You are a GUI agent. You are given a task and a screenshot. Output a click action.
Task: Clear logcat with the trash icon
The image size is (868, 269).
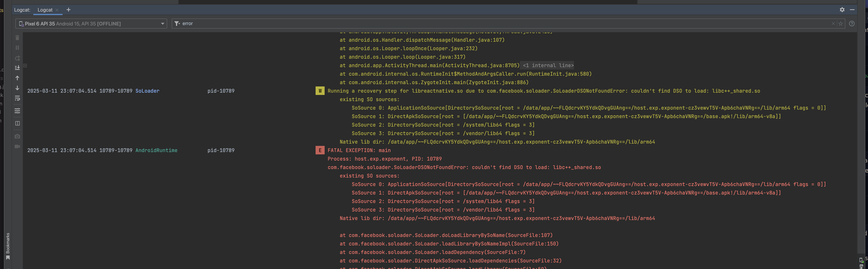(17, 38)
